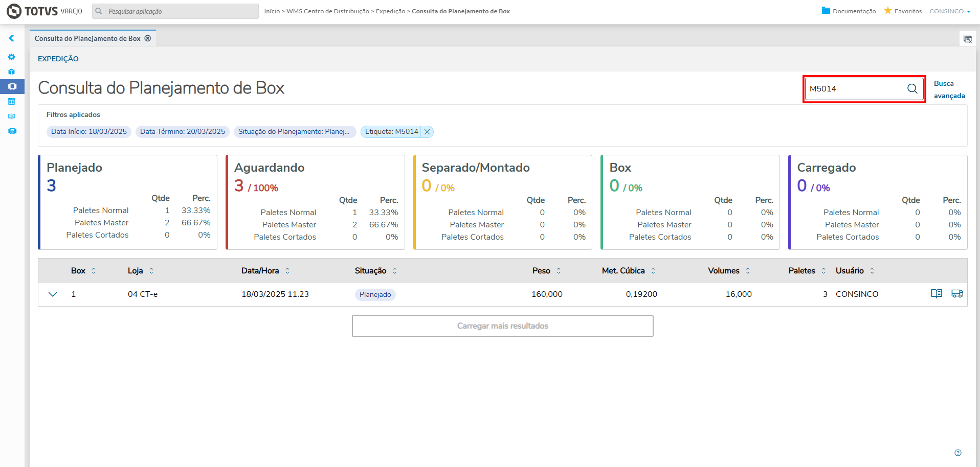
Task: Open Busca avançada
Action: coord(949,89)
